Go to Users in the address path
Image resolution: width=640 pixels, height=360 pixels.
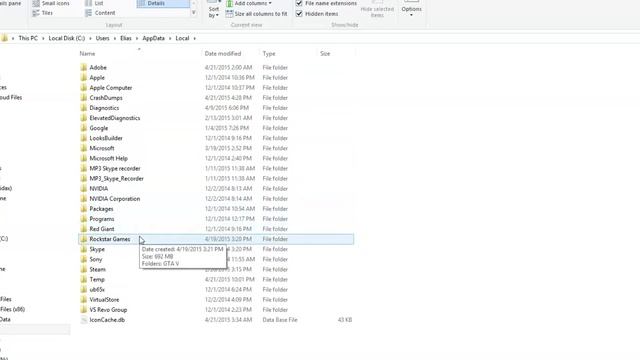click(102, 38)
